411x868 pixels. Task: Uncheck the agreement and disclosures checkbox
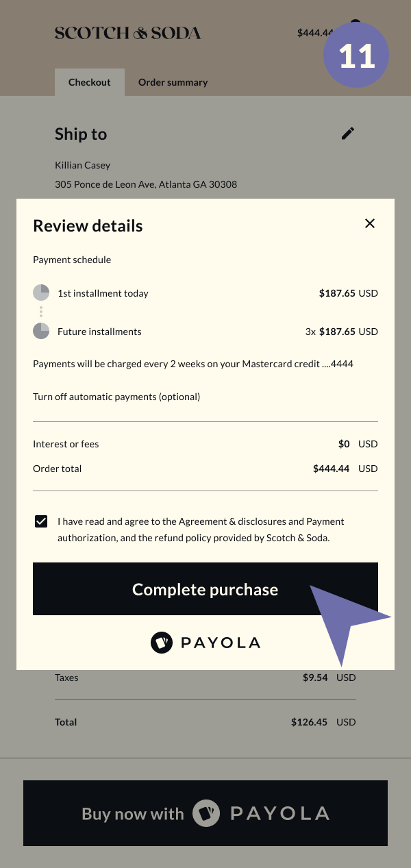41,521
